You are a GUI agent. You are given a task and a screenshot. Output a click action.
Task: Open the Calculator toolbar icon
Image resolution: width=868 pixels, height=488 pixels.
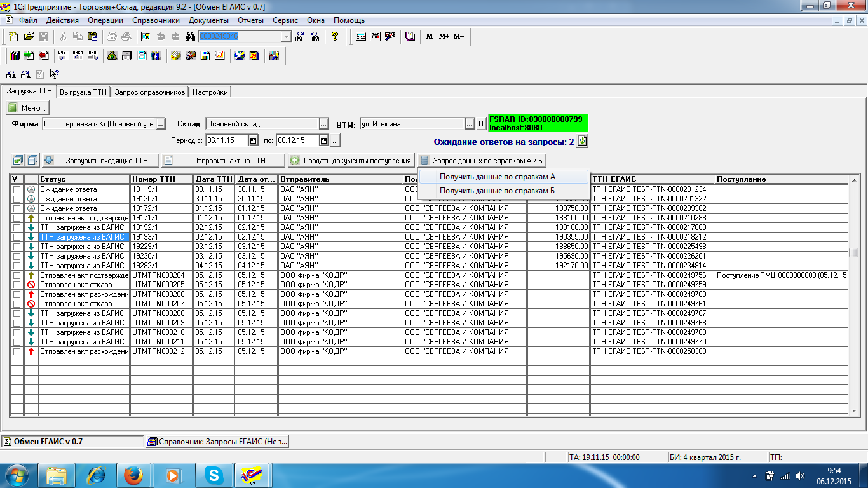(361, 37)
